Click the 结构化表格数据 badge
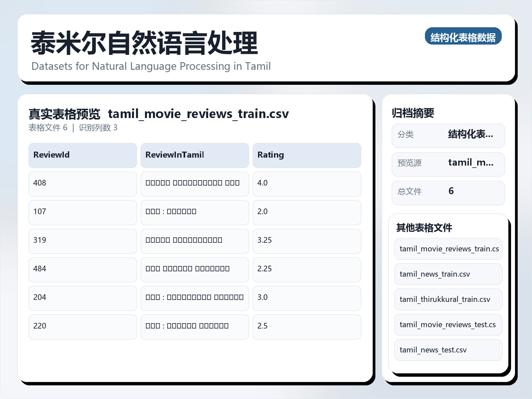This screenshot has height=399, width=532. [464, 37]
